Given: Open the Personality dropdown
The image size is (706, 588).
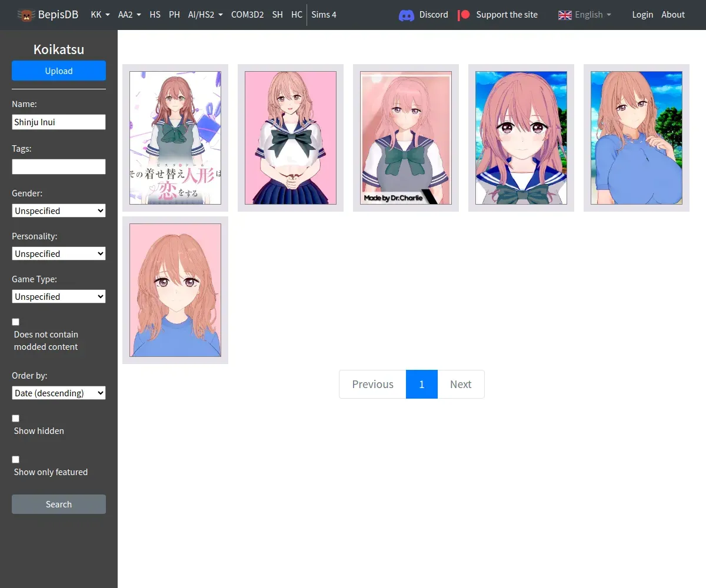Looking at the screenshot, I should click(59, 253).
